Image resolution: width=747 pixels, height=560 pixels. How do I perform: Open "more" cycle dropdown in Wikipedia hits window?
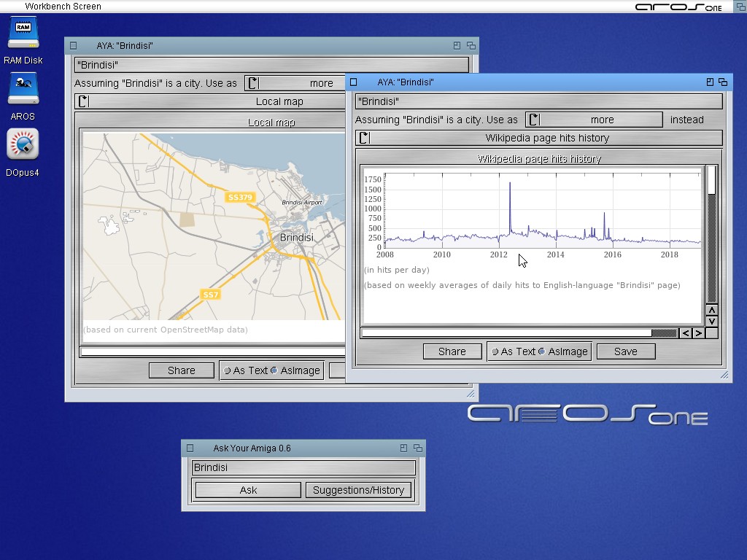pyautogui.click(x=593, y=120)
